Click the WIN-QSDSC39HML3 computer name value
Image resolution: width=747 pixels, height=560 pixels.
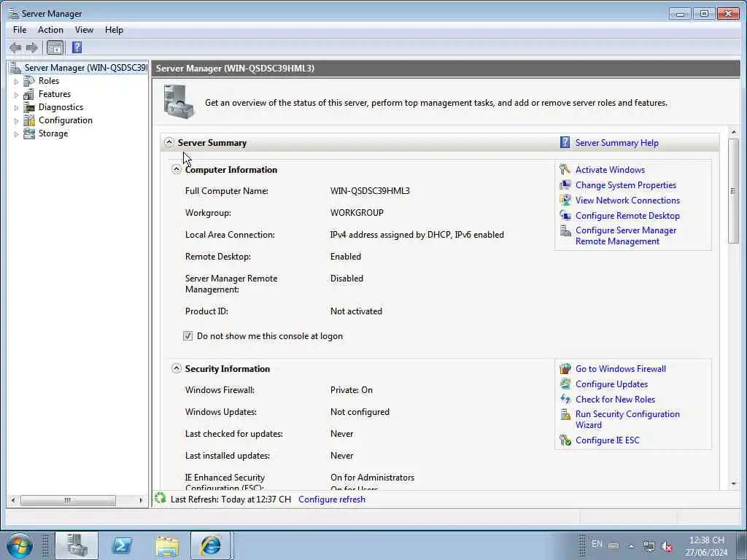coord(370,190)
